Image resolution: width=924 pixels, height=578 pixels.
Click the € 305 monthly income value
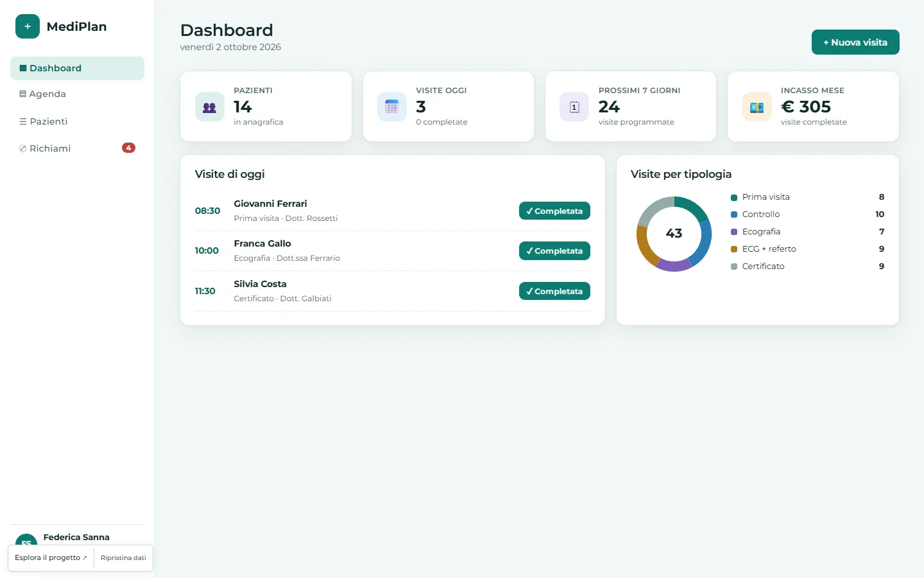(806, 107)
